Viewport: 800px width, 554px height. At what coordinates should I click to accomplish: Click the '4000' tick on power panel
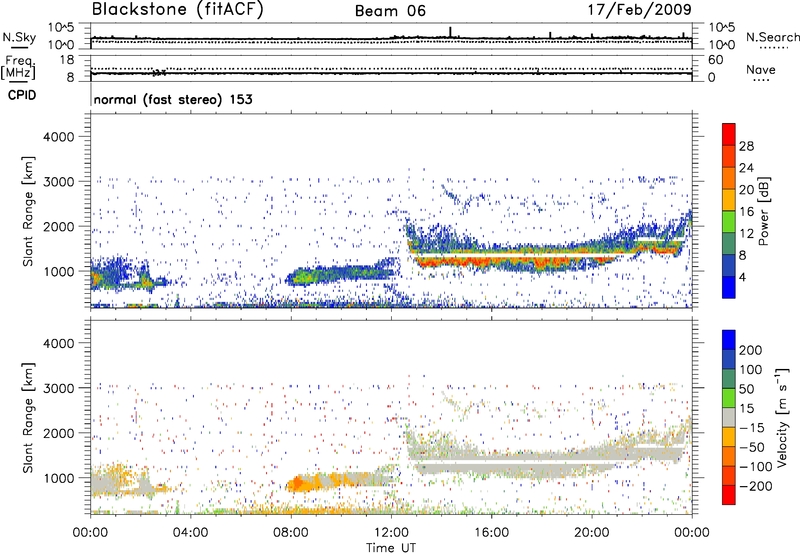[x=59, y=137]
